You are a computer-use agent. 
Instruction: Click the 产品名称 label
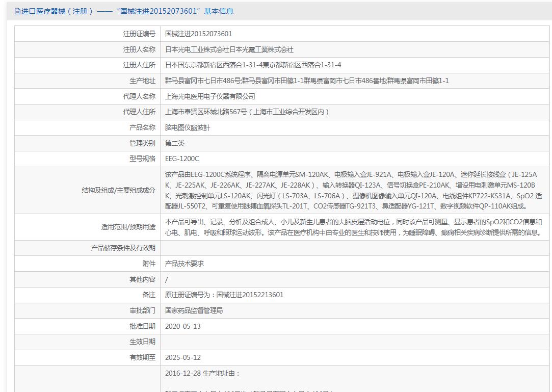(142, 127)
